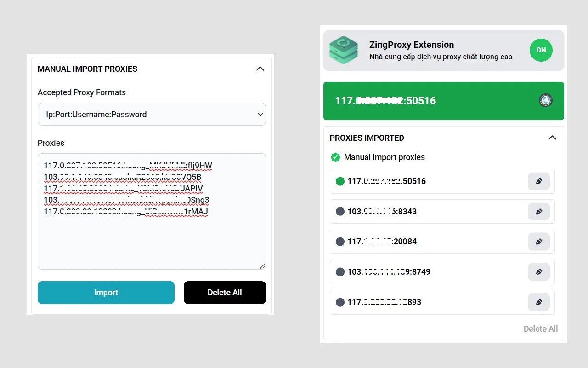Click the ZingProxy green server logo
Viewport: 588px width, 368px height.
point(344,50)
